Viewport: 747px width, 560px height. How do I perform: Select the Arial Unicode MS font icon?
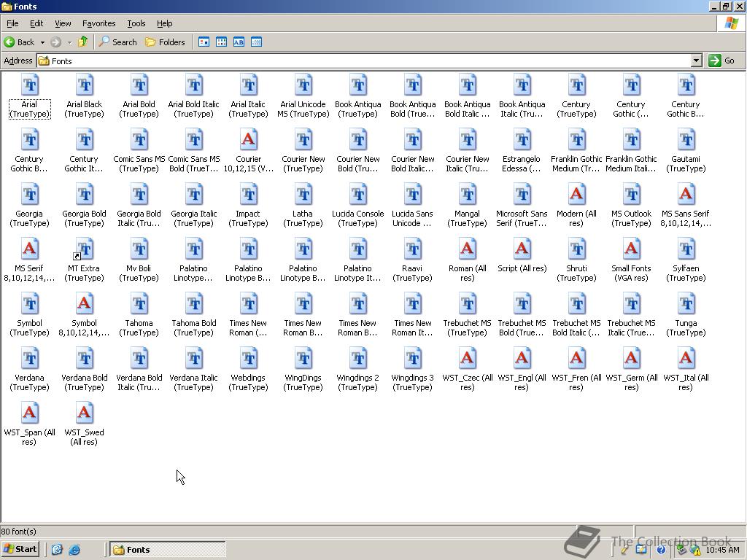tap(303, 86)
